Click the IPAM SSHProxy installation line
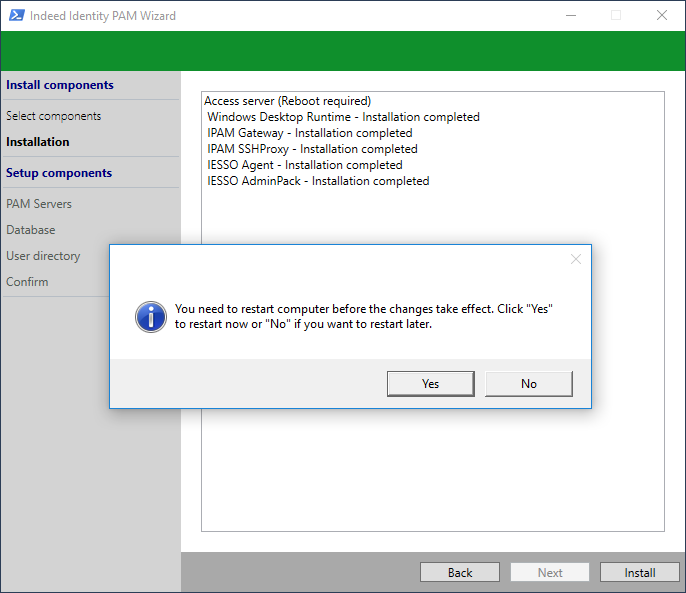The height and width of the screenshot is (593, 686). pos(312,149)
